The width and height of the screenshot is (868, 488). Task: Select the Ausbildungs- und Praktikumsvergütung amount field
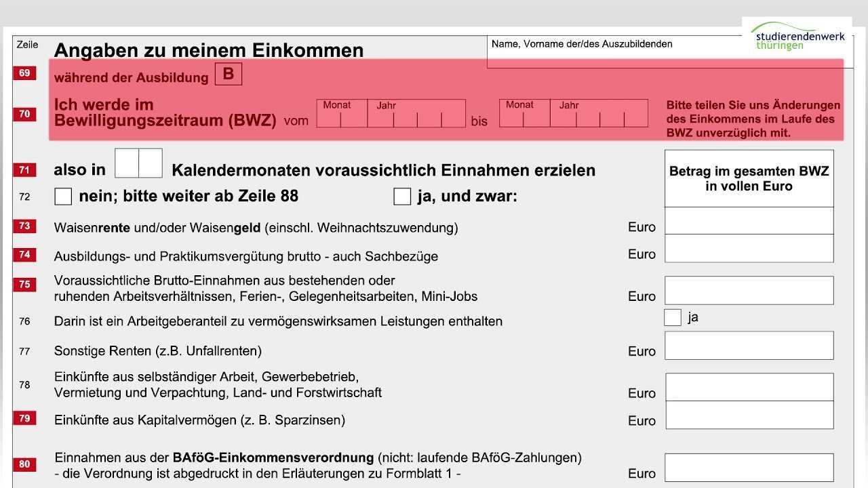click(x=749, y=249)
